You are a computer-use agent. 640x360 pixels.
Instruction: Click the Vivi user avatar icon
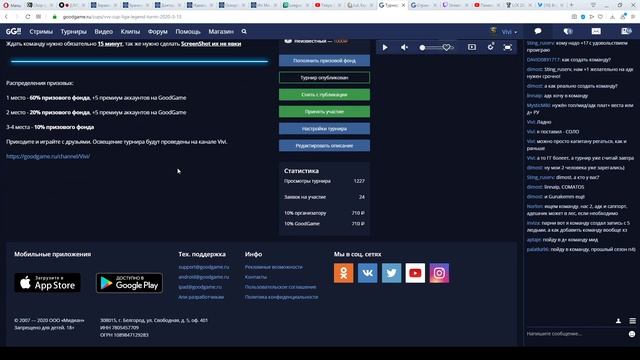tap(493, 31)
